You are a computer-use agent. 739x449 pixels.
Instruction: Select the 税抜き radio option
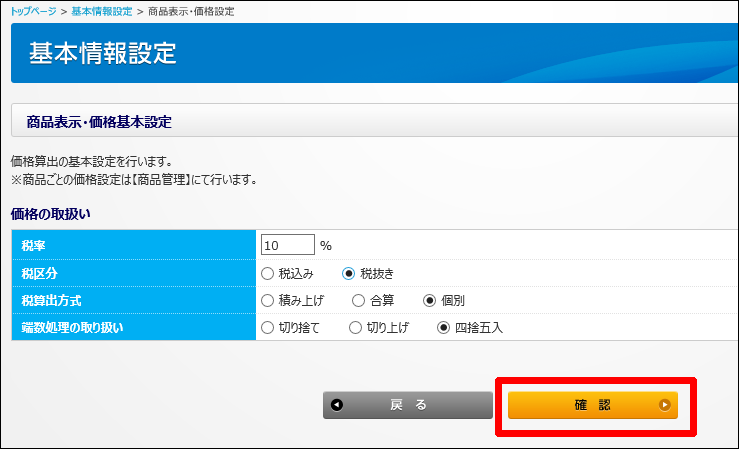(349, 273)
